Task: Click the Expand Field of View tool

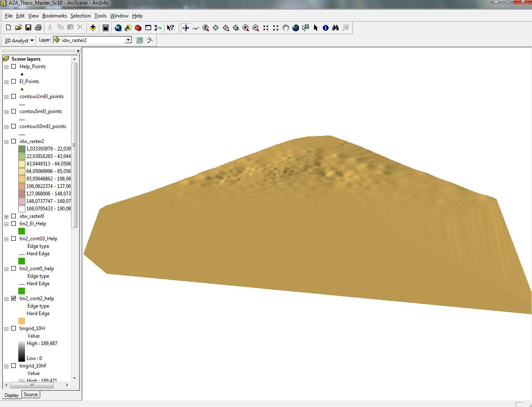Action: (276, 28)
